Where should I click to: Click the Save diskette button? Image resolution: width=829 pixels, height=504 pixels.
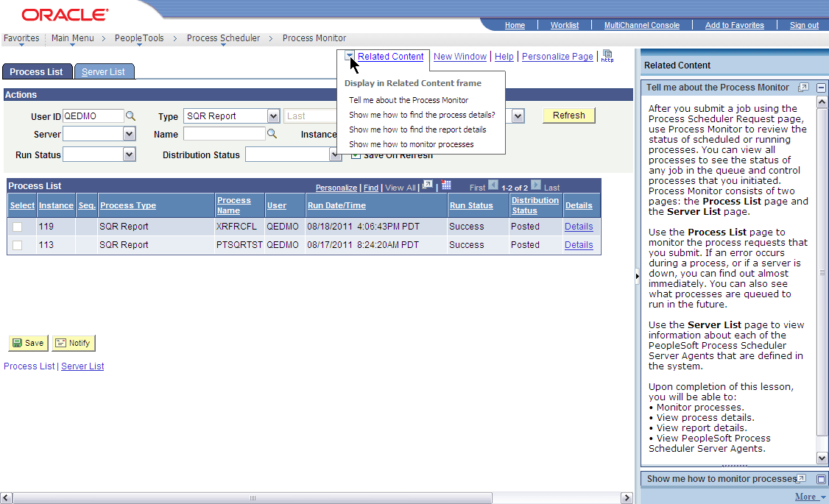[27, 342]
